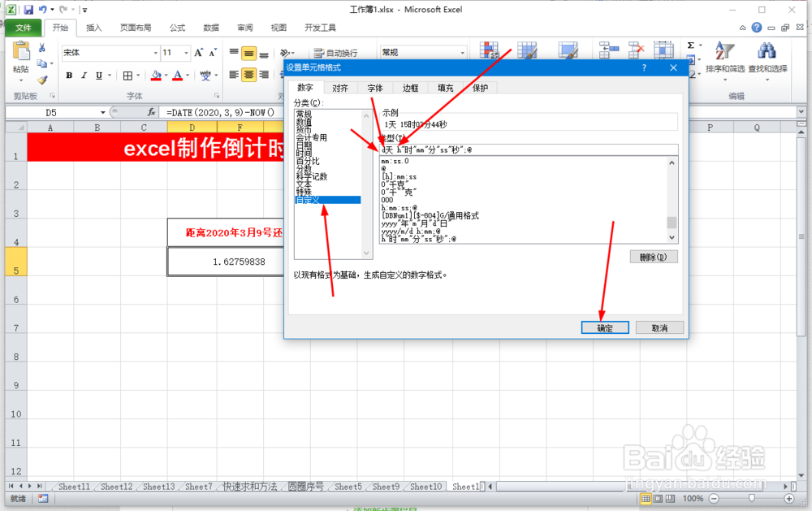Image resolution: width=812 pixels, height=511 pixels.
Task: Toggle Middle Align button
Action: pos(249,52)
